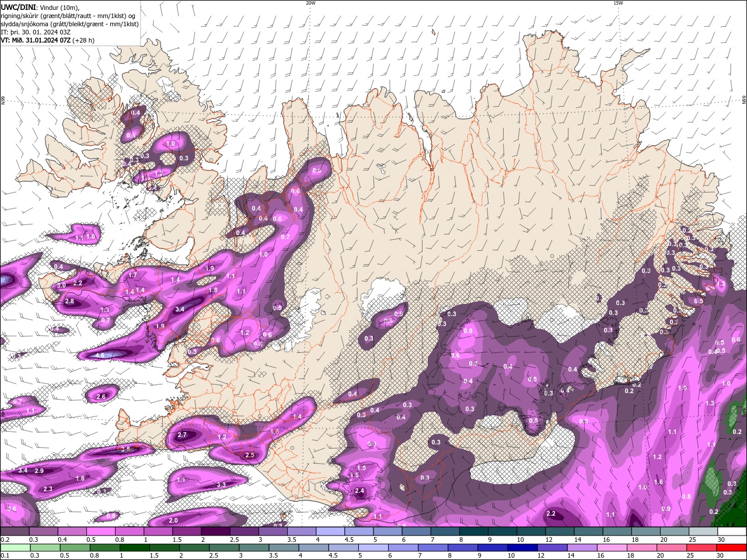Click the 3.3 precipitation value on the map
747x560 pixels.
coord(221,485)
